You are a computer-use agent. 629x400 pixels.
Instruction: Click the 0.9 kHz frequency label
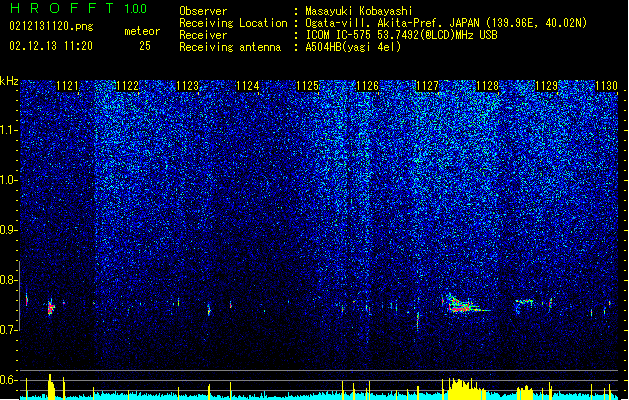point(9,230)
